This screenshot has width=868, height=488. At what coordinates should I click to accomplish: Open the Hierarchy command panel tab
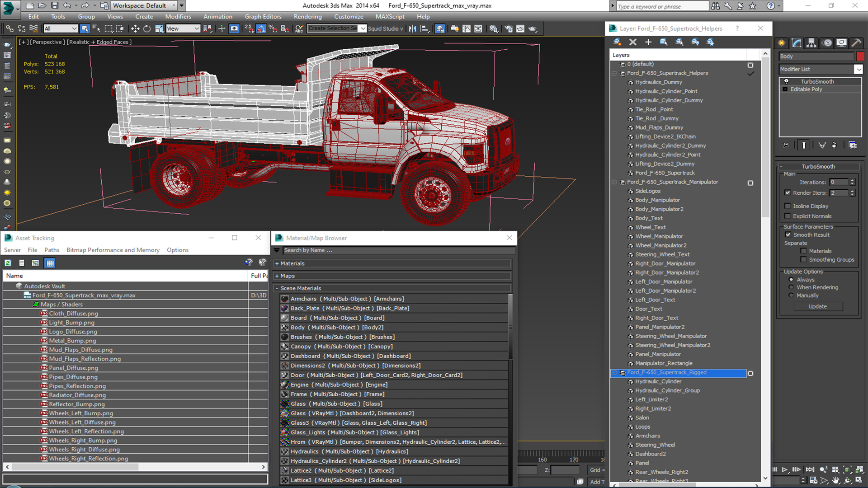tap(811, 43)
